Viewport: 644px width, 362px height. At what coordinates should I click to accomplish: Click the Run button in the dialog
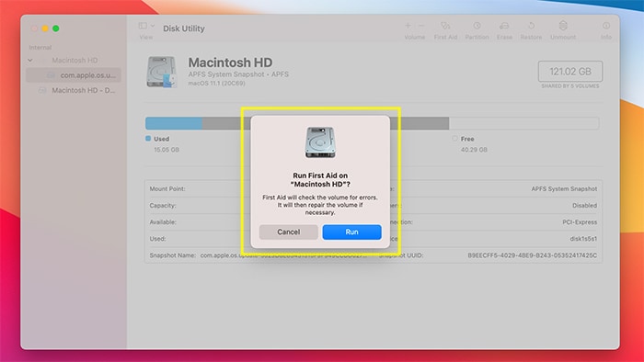click(351, 232)
